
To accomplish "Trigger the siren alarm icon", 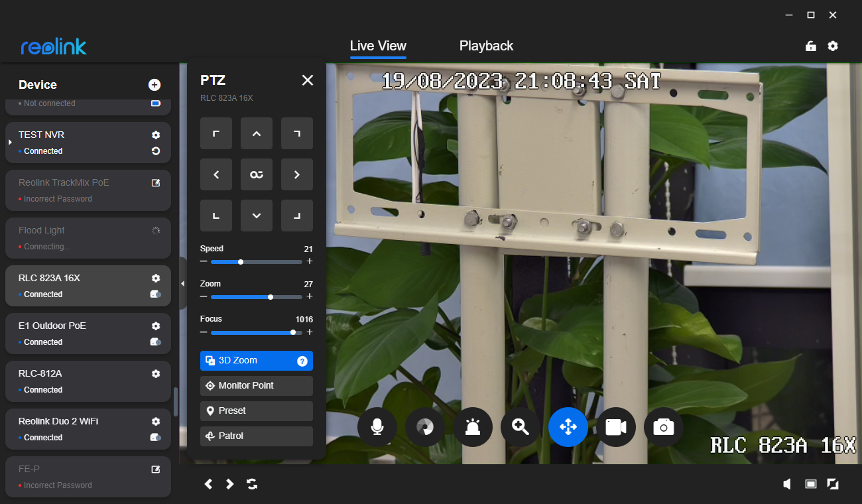I will tap(473, 427).
